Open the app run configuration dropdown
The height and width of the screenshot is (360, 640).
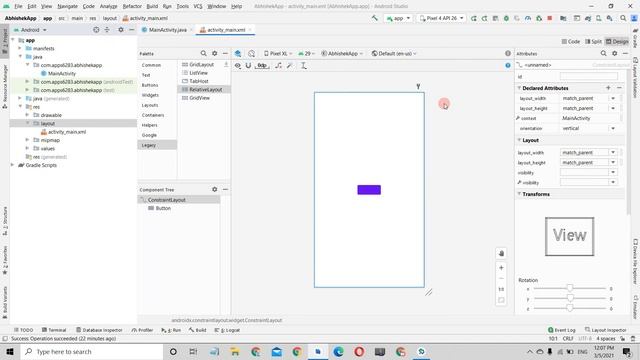398,18
